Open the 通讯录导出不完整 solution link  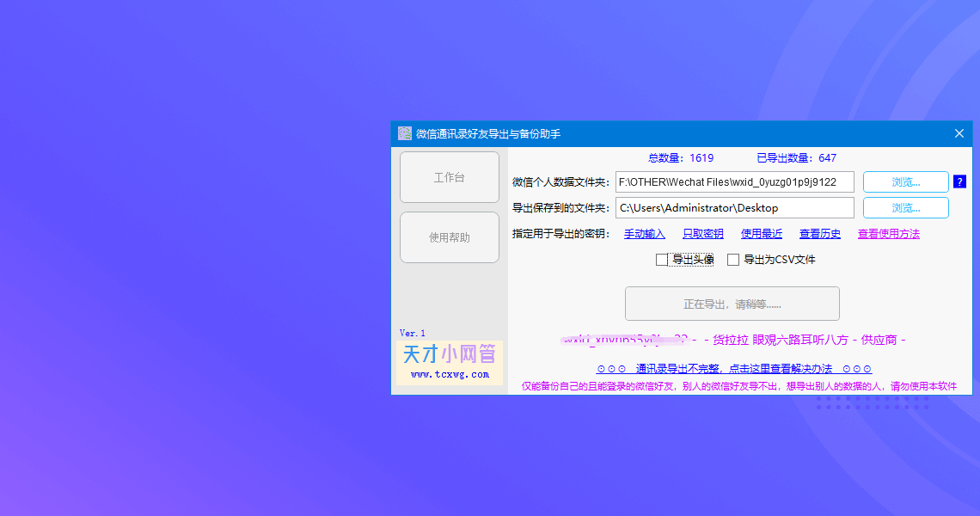[734, 368]
